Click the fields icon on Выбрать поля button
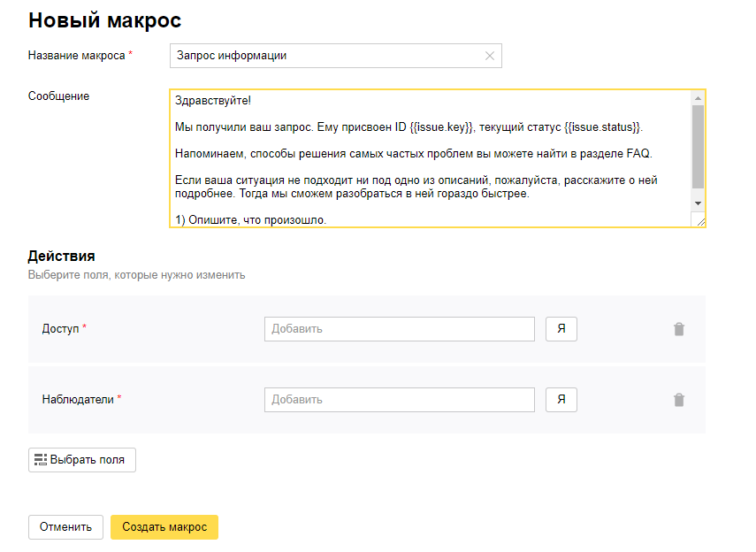756x552 pixels. 40,460
